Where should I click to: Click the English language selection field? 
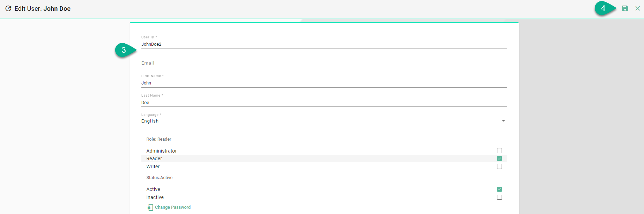(314, 121)
